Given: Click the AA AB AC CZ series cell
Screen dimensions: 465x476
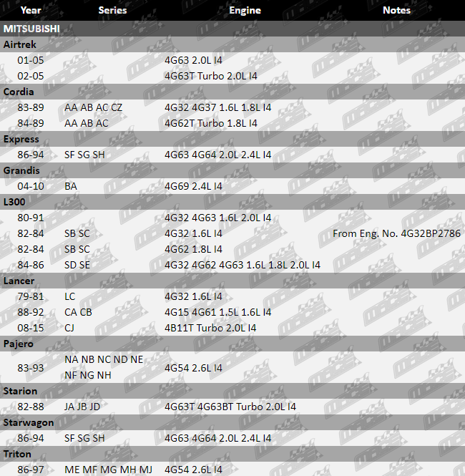Looking at the screenshot, I should coord(93,108).
